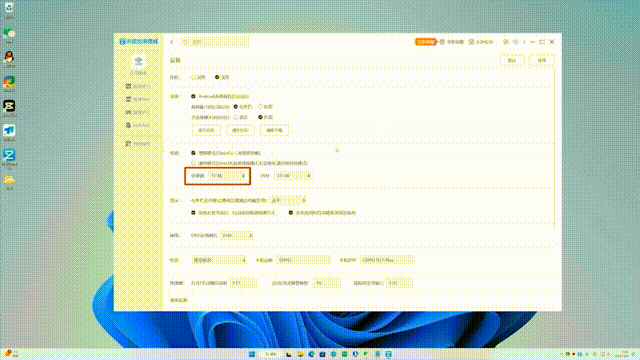
Task: Click the phone model field showing OPPO R11 Plus
Action: pos(387,260)
